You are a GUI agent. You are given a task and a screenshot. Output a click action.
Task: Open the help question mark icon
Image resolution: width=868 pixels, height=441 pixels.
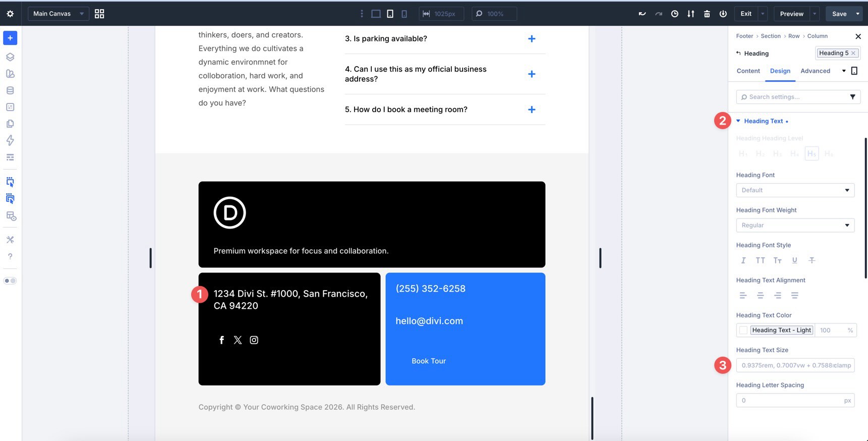click(x=10, y=256)
